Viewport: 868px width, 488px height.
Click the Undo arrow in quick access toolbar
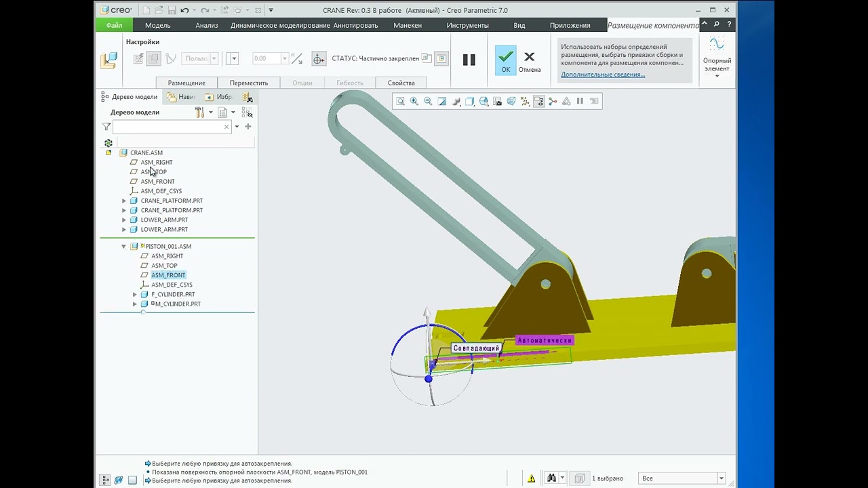click(185, 10)
